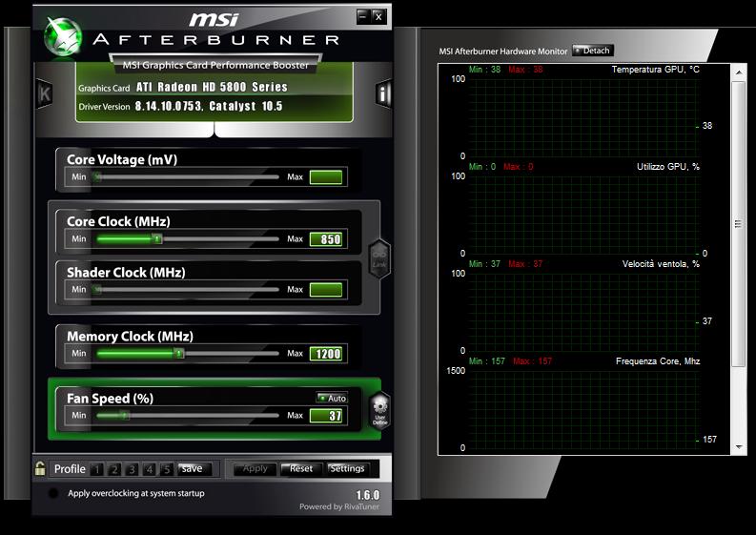Click the Core Voltage slider track
Screen dimensions: 756x535
(x=188, y=177)
